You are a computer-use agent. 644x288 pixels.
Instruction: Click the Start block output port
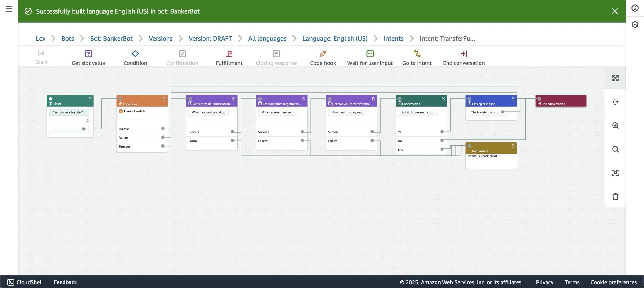pyautogui.click(x=84, y=129)
